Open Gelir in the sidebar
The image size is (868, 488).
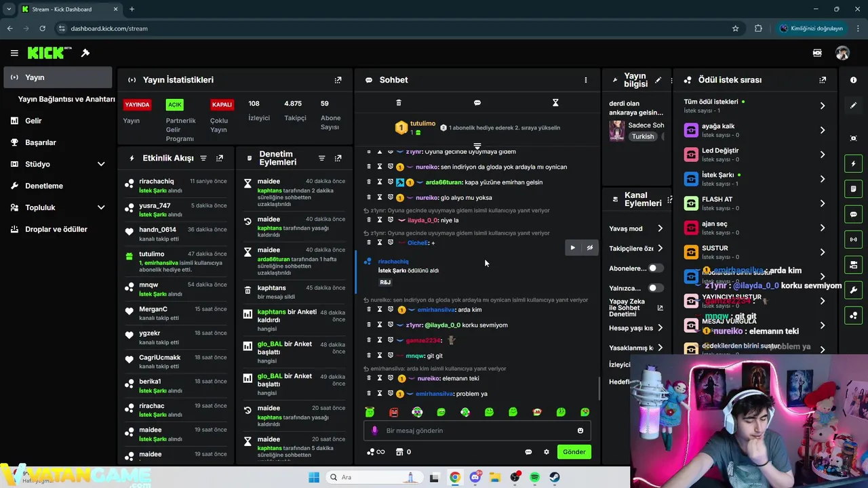click(33, 121)
